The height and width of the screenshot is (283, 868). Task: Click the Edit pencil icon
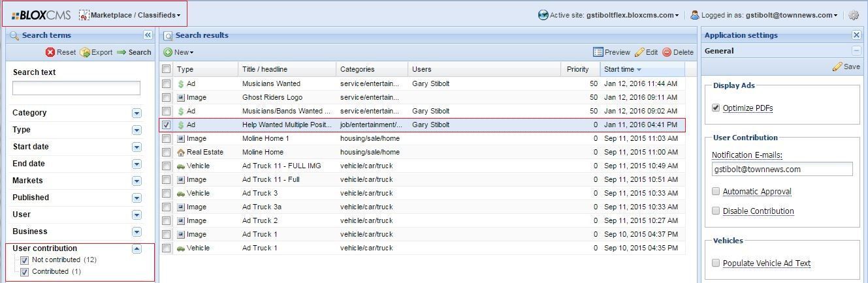point(639,52)
